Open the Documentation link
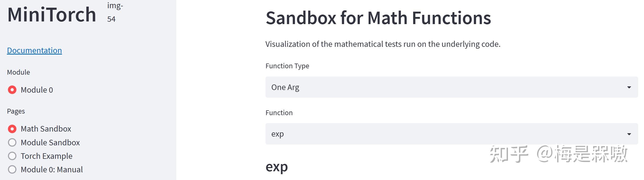Screen dimensions: 644x180 [34, 50]
